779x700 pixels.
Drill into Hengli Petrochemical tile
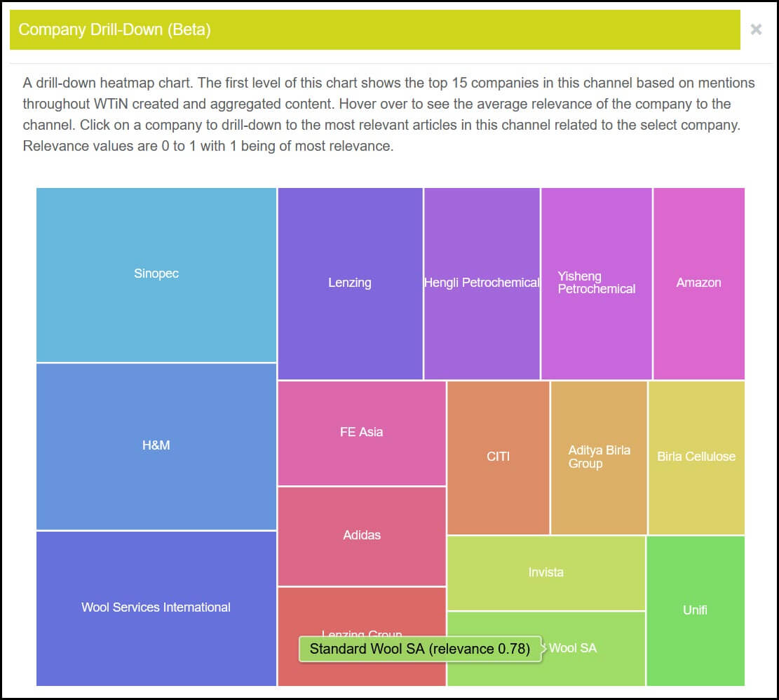point(482,283)
